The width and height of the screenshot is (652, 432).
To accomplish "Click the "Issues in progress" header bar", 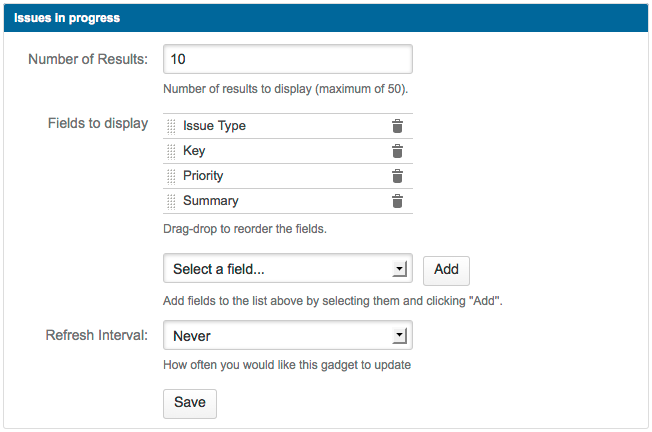I will click(x=326, y=17).
